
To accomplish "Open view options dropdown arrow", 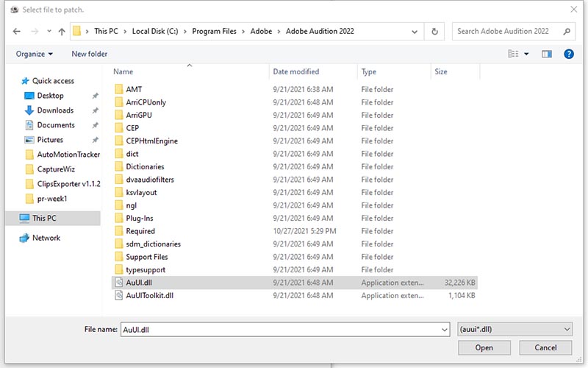I will click(526, 54).
